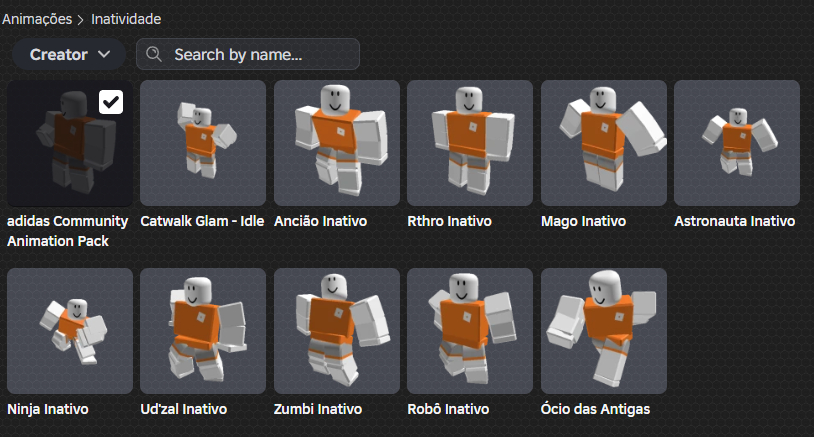Select the Ancião Inativo animation thumbnail
The image size is (814, 437).
coord(337,143)
